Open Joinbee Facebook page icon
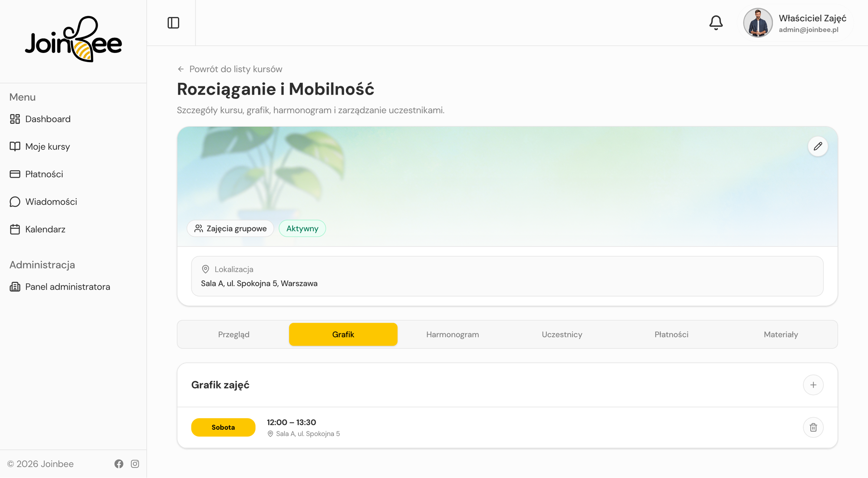The width and height of the screenshot is (868, 478). tap(119, 464)
